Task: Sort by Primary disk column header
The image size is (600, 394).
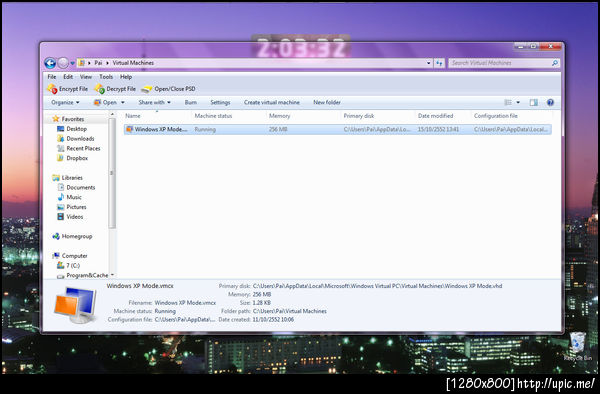Action: (378, 116)
